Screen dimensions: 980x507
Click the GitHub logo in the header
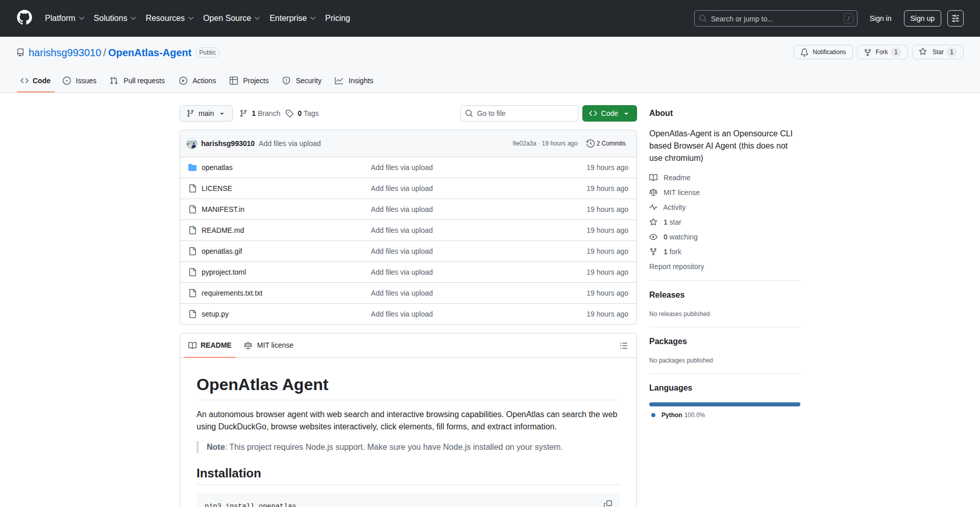click(24, 18)
